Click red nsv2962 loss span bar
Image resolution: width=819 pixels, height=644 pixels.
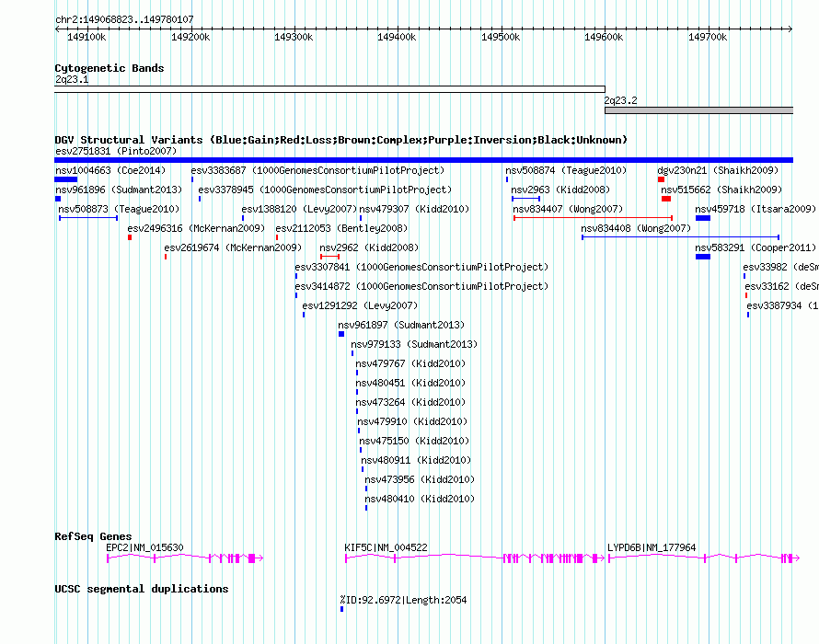click(x=329, y=257)
